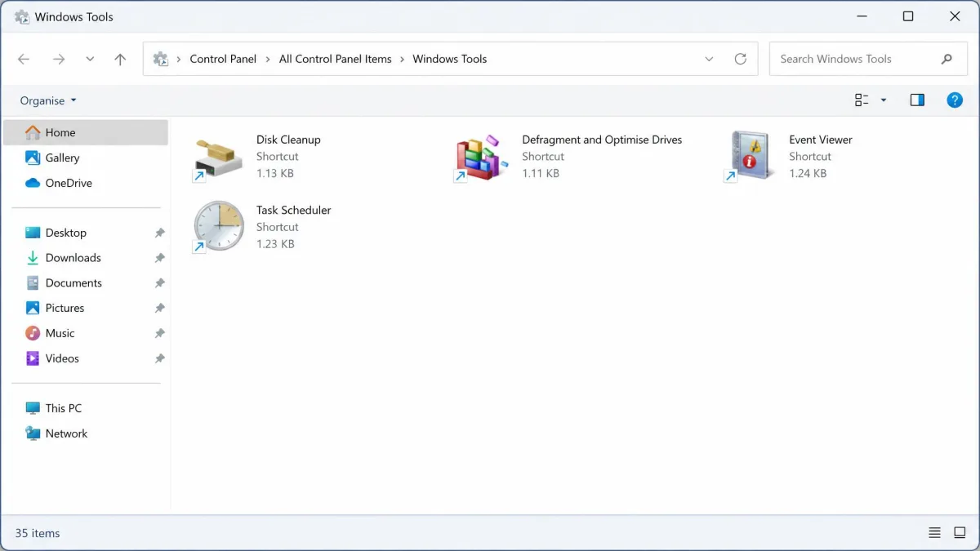
Task: Navigate to Control Panel breadcrumb
Action: pyautogui.click(x=223, y=59)
